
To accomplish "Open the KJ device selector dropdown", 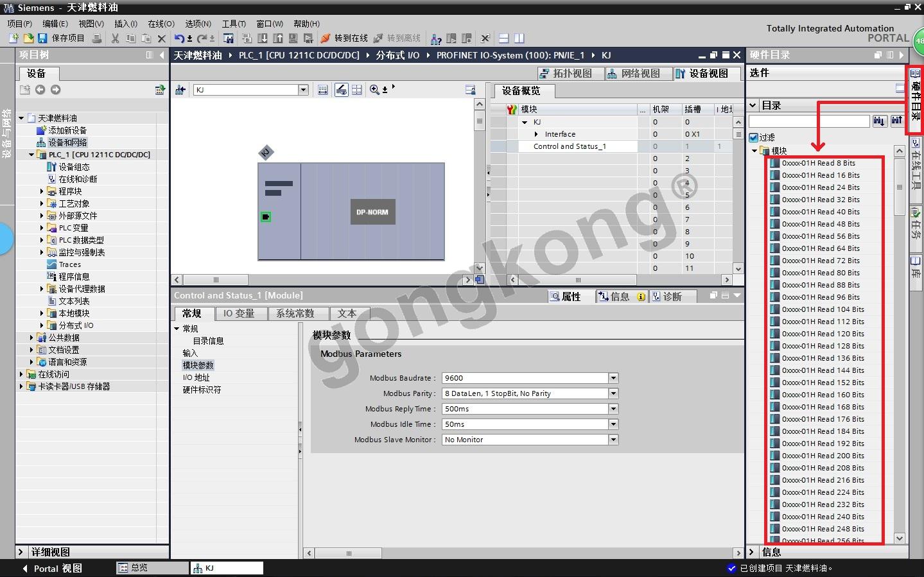I will pyautogui.click(x=303, y=90).
